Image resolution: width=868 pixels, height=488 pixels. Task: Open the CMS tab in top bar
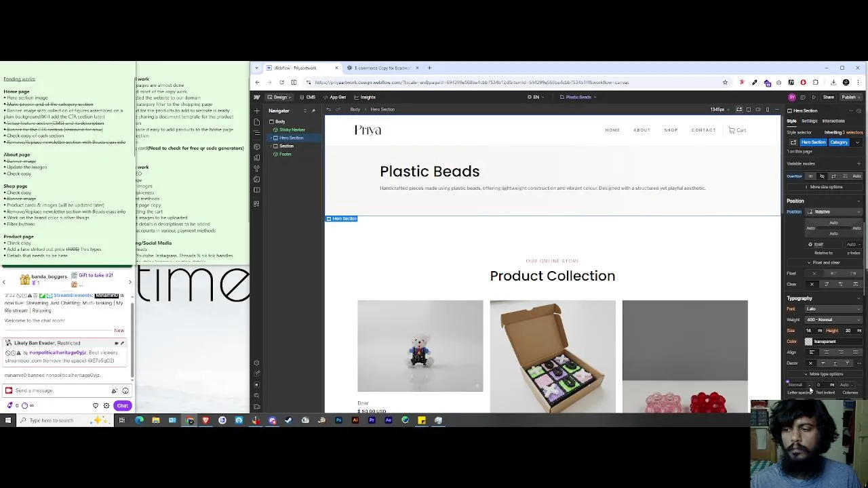tap(308, 97)
